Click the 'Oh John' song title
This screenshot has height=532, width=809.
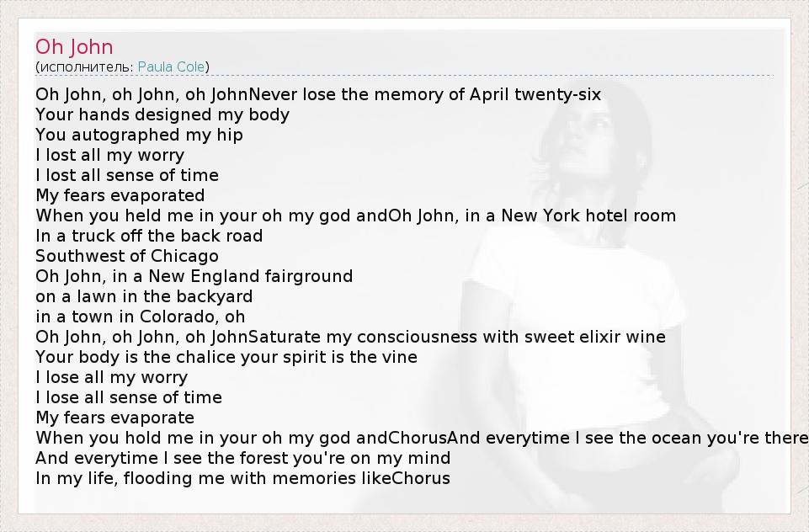click(74, 47)
